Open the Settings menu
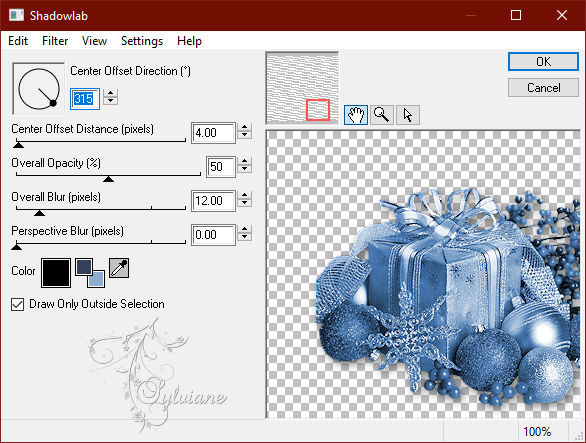 142,41
